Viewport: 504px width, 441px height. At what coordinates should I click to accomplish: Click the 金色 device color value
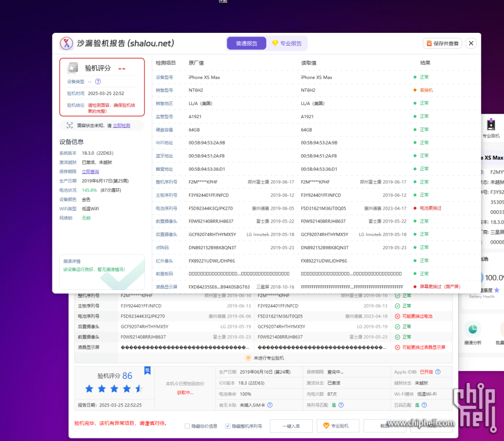pyautogui.click(x=86, y=199)
